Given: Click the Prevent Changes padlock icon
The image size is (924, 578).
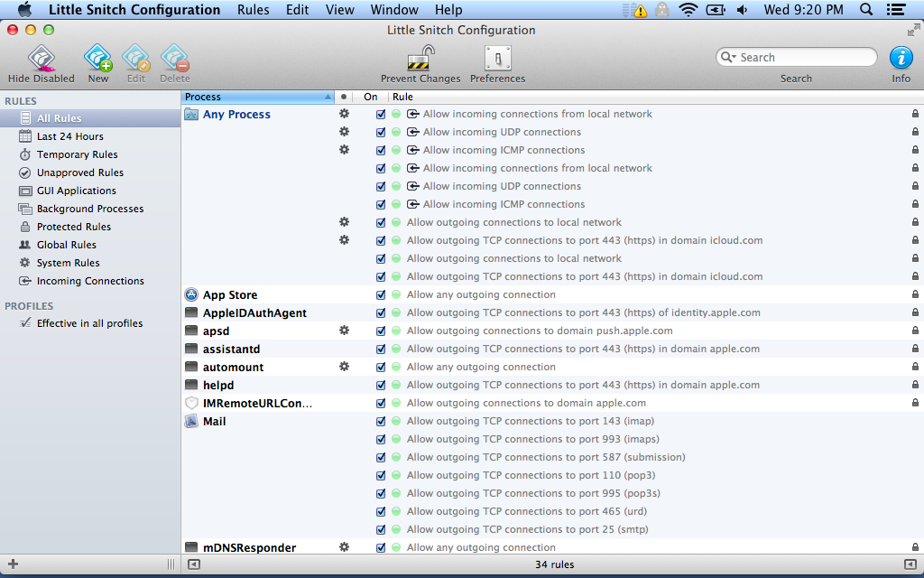Looking at the screenshot, I should point(420,59).
